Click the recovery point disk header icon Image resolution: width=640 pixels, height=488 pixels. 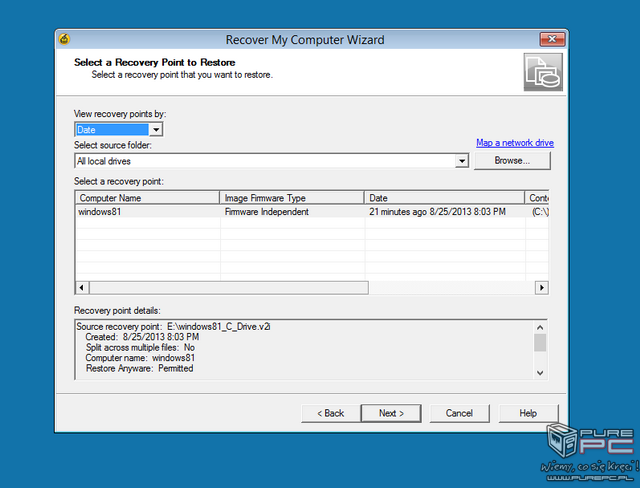pos(543,72)
